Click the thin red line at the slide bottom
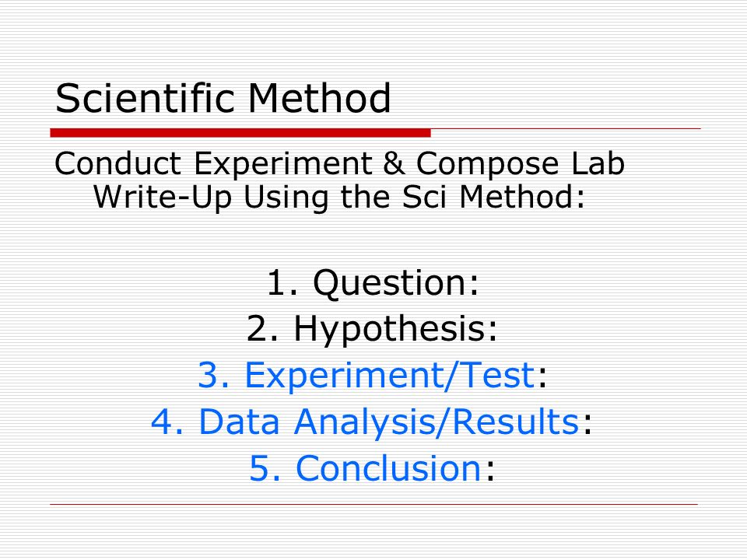The image size is (747, 560). coord(374,504)
